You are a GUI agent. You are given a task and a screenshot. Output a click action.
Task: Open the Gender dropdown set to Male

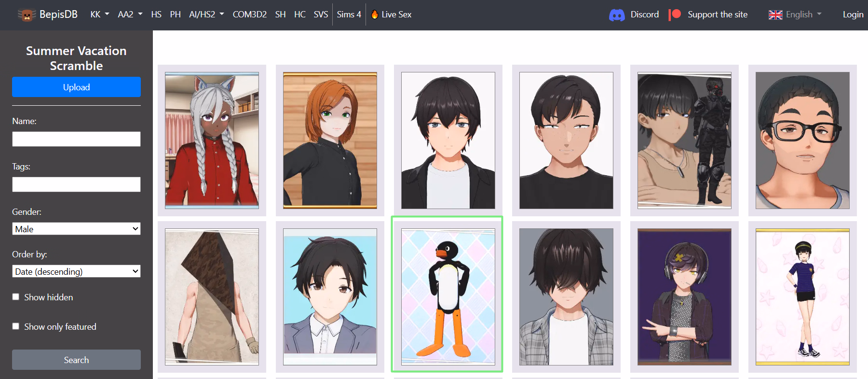pos(76,229)
